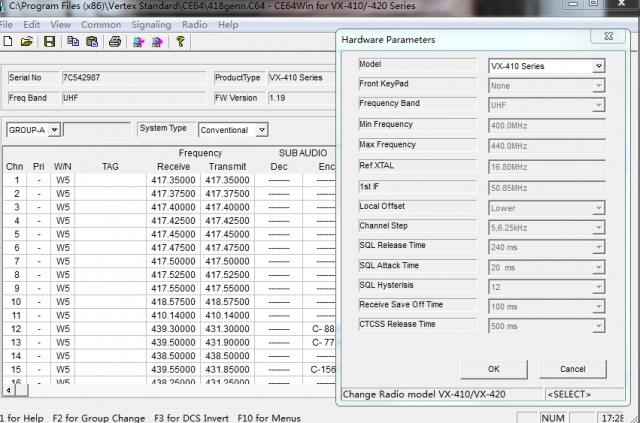Print with the printer toolbar icon
The height and width of the screenshot is (423, 640).
115,41
